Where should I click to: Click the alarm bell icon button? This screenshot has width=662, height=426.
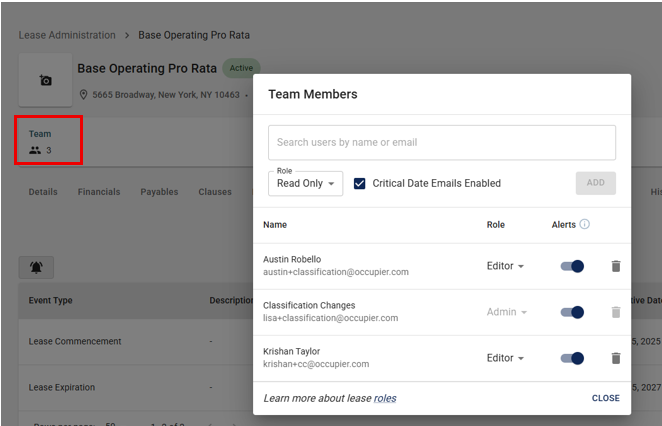click(36, 268)
